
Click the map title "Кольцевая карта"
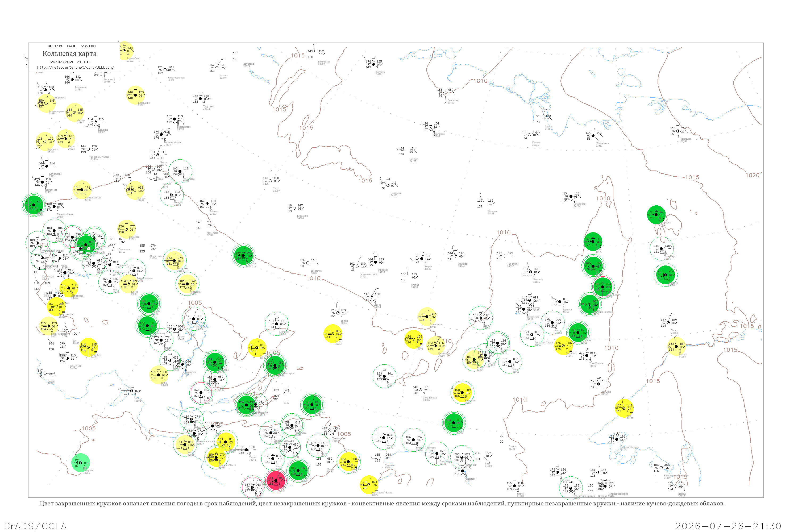coord(69,54)
